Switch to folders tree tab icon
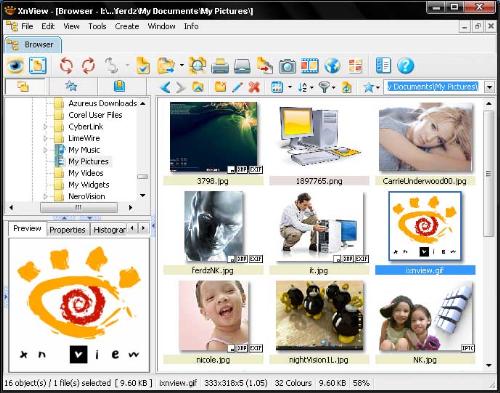 23,87
